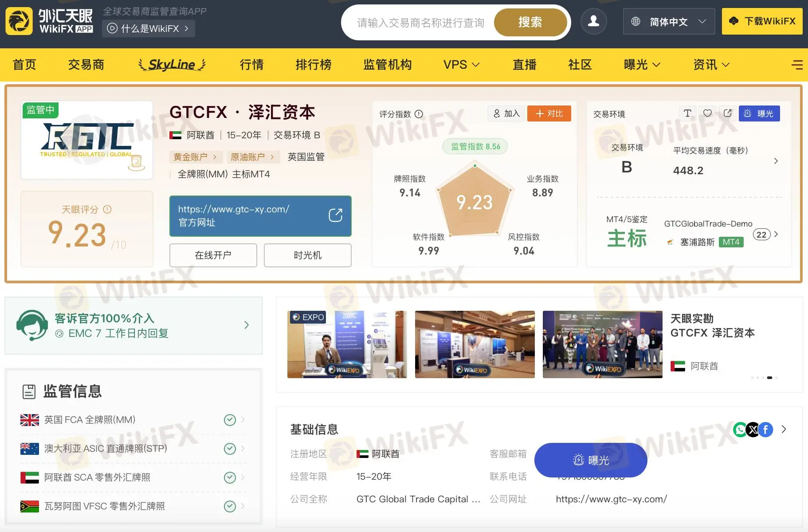Click the floating blue 曝光 button
This screenshot has width=808, height=532.
pos(591,460)
